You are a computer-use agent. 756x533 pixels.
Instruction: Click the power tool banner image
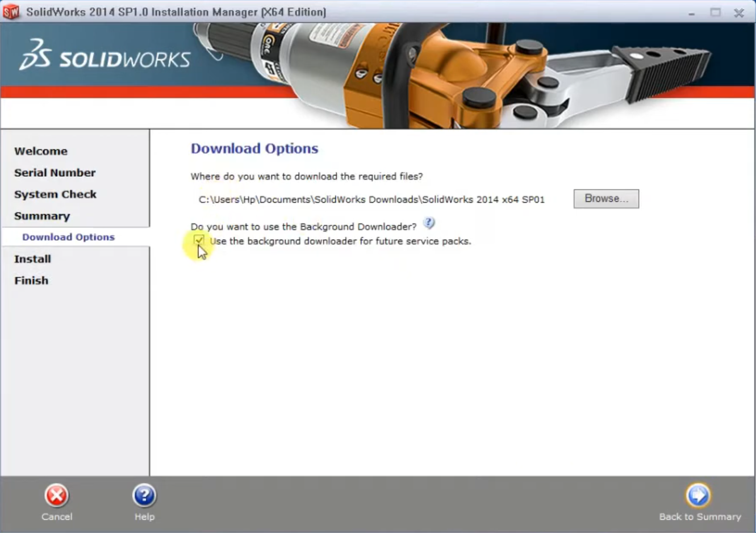point(454,74)
